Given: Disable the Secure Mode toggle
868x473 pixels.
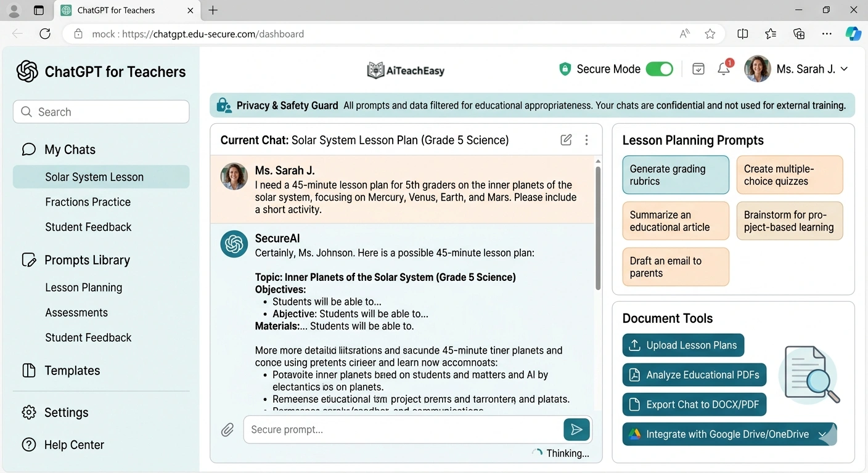Looking at the screenshot, I should coord(659,69).
